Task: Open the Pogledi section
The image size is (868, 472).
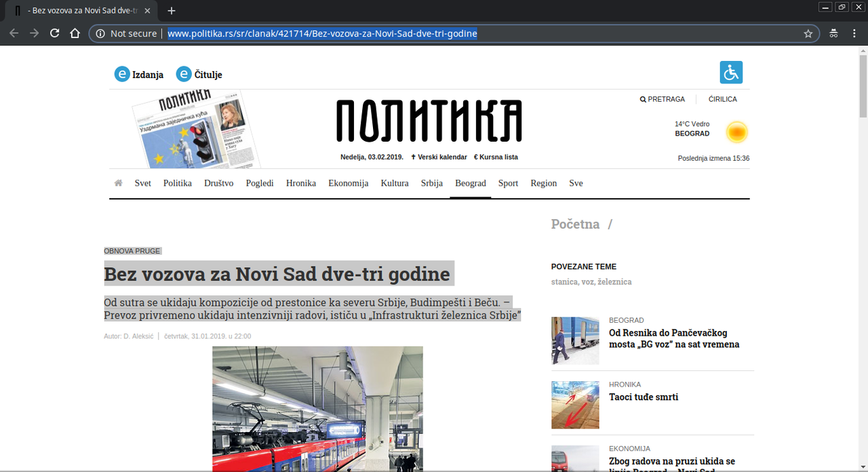Action: (x=260, y=183)
